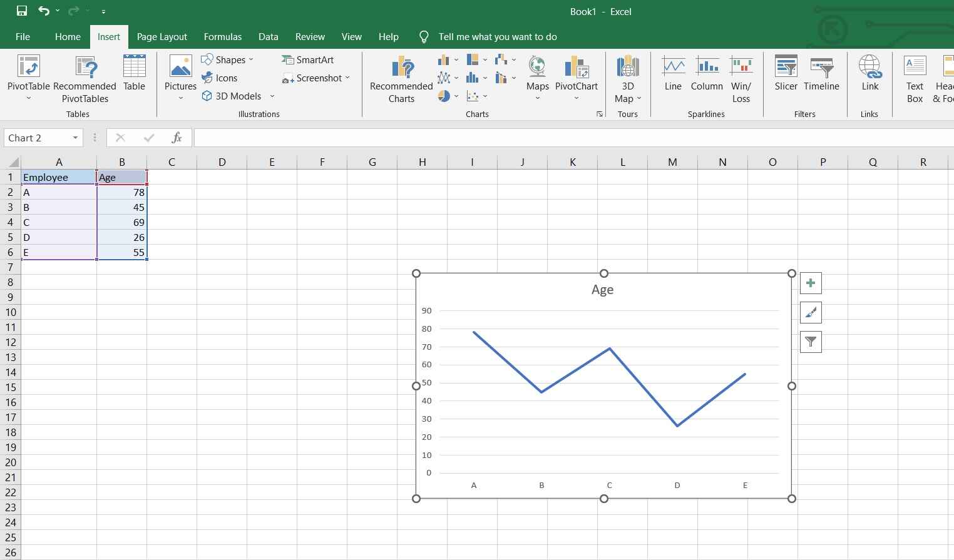Insert a Win/Loss sparkline
Image resolution: width=954 pixels, height=560 pixels.
click(x=741, y=78)
